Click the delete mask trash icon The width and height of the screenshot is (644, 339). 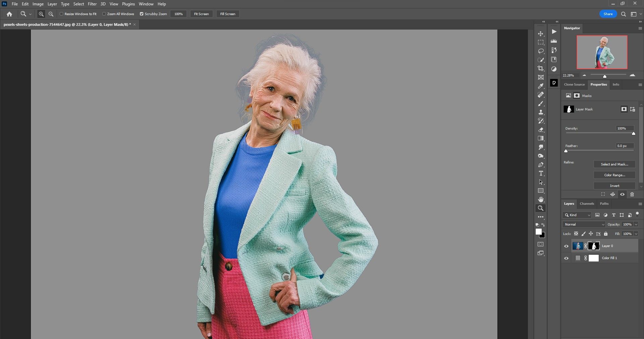[632, 194]
